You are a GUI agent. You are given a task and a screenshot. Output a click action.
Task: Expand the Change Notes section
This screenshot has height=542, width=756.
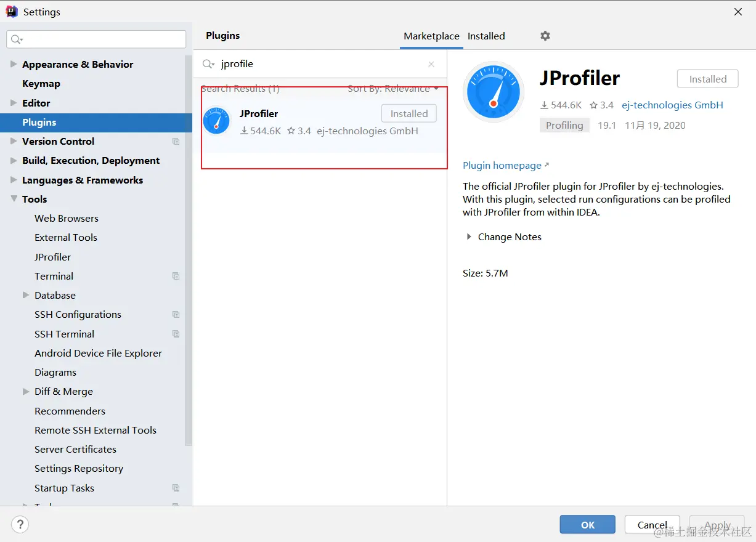click(x=469, y=237)
